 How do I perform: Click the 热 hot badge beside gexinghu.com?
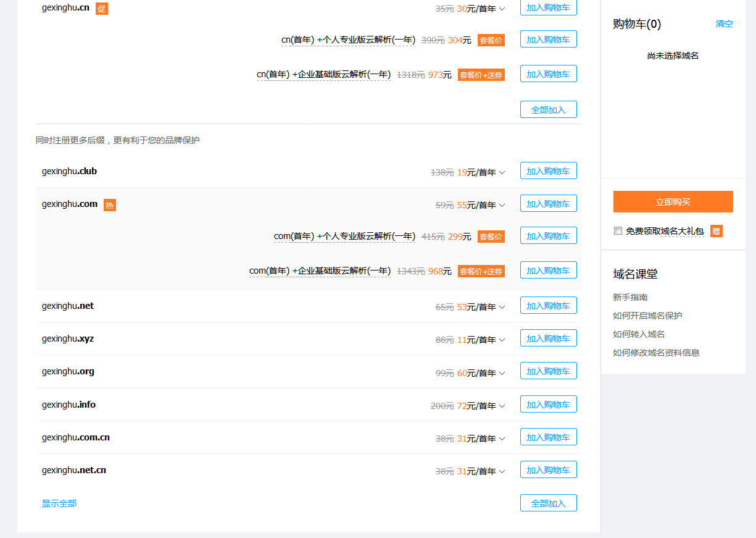(x=109, y=204)
